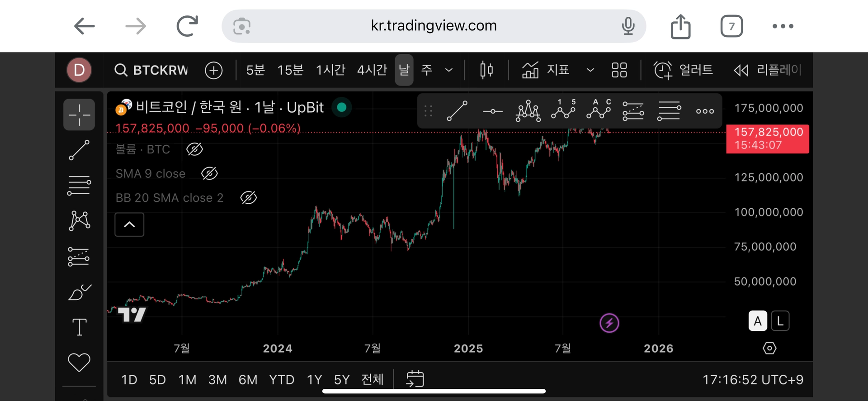Open the Fibonacci retracement tool in sidebar

click(x=79, y=186)
